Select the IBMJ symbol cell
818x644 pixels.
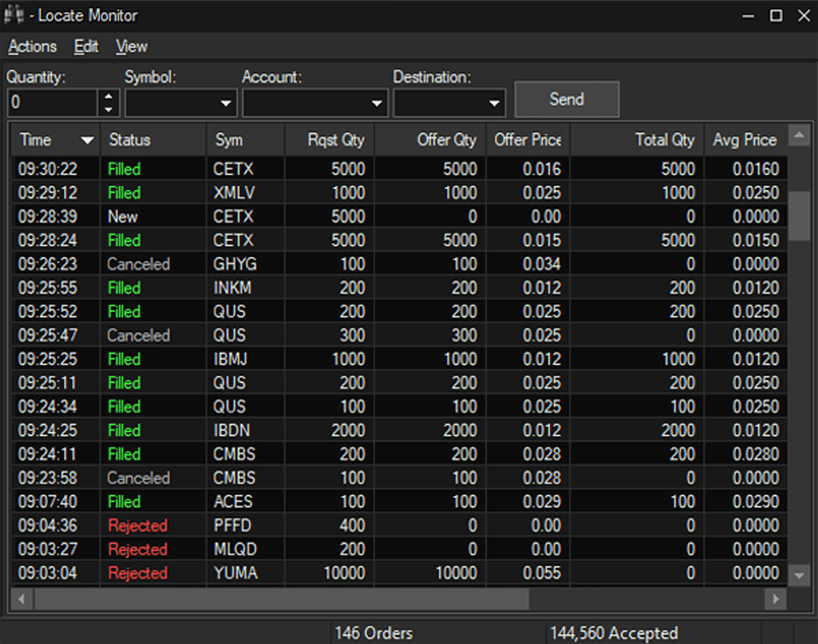(245, 359)
